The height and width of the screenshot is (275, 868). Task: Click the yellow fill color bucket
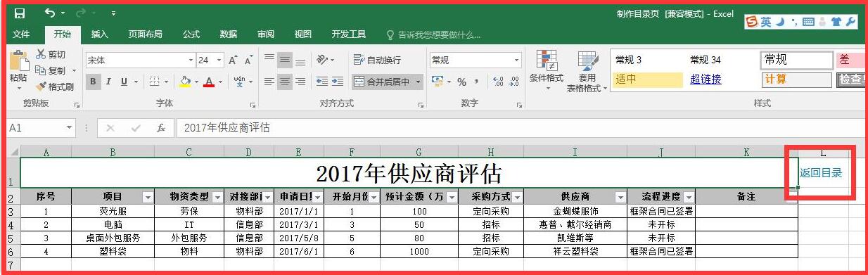click(x=184, y=82)
